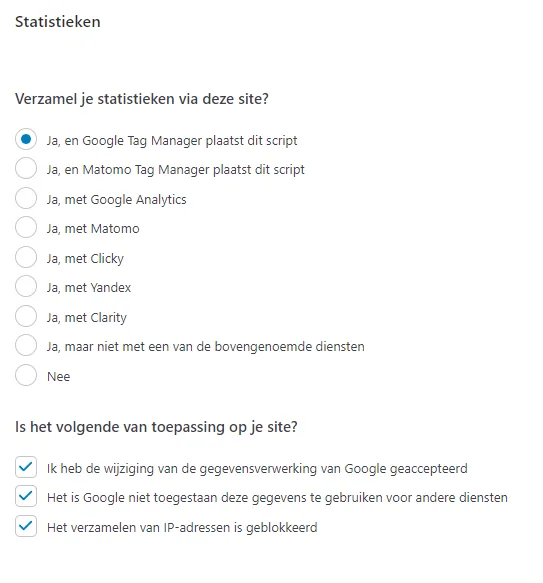Select Google Tag Manager script radio option
This screenshot has width=543, height=583.
click(x=26, y=139)
